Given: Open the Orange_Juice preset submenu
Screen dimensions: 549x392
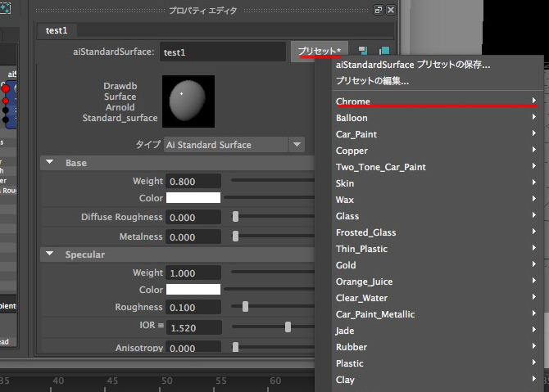Looking at the screenshot, I should point(436,282).
